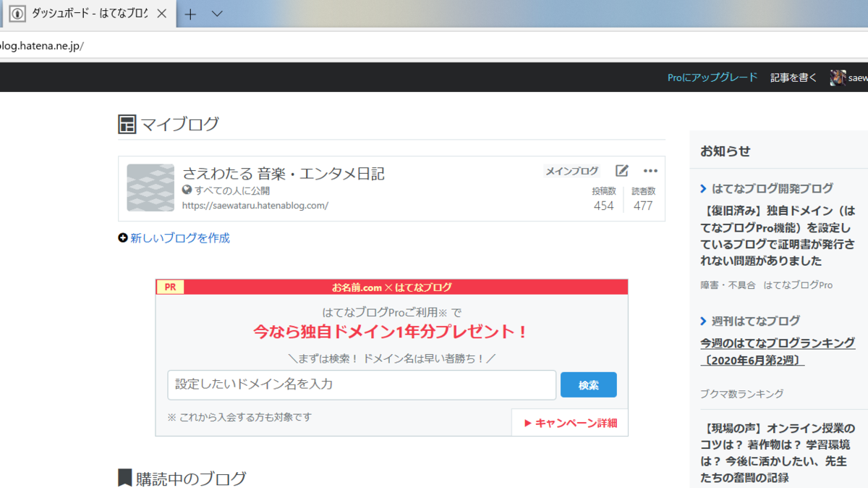Click the domain name input field
Viewport: 868px width, 488px height.
(360, 384)
